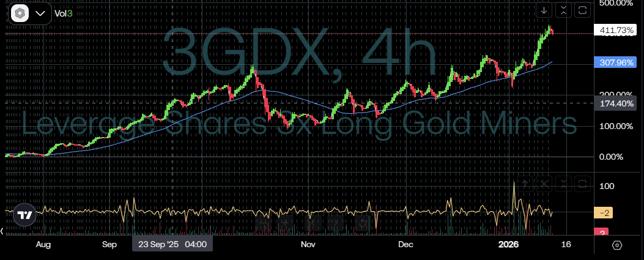Collapse the main chart pane

point(563,10)
